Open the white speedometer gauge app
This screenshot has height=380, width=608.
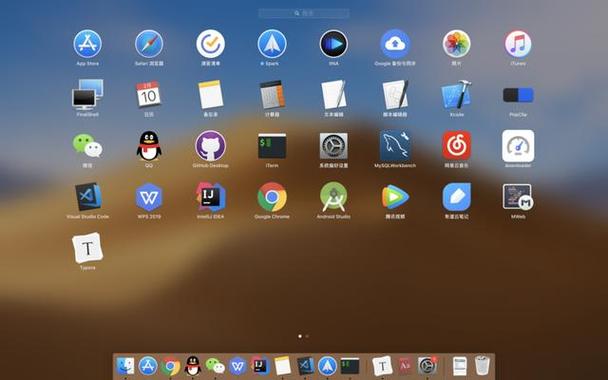[518, 146]
